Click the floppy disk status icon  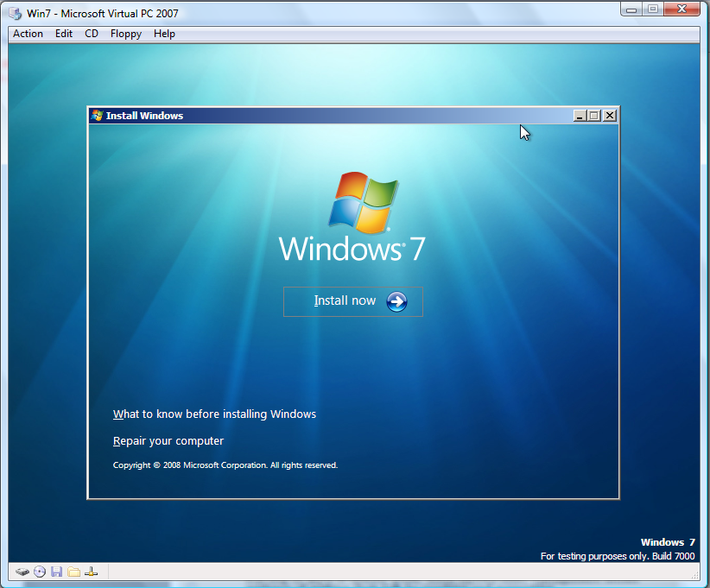click(x=57, y=572)
